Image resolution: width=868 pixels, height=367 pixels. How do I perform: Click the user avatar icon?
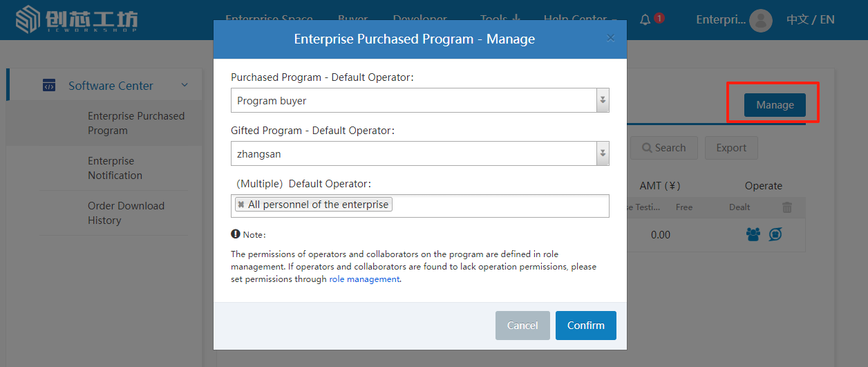point(761,20)
